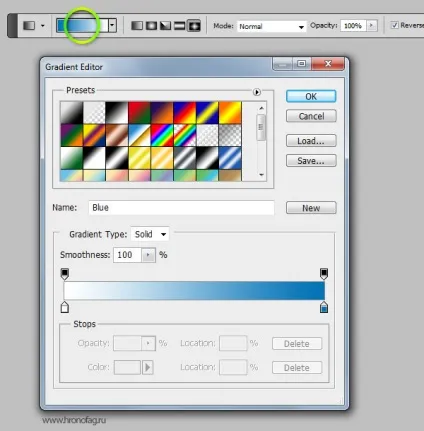Select the Linear gradient icon

pos(137,25)
